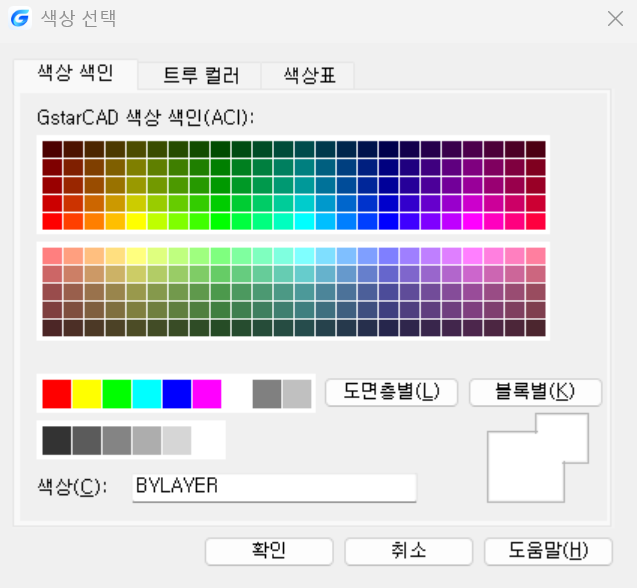Select pastel cyan swatch in lower palette top row
637x588 pixels.
tap(304, 256)
